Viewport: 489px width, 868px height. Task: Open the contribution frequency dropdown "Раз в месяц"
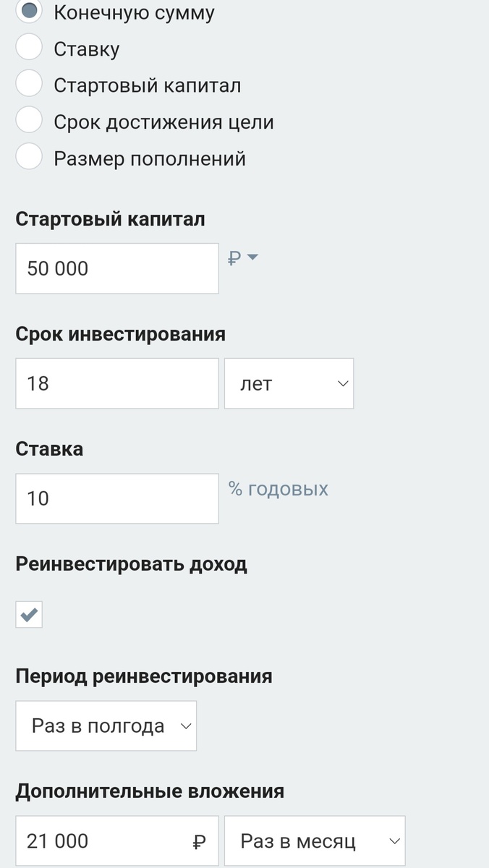[315, 841]
